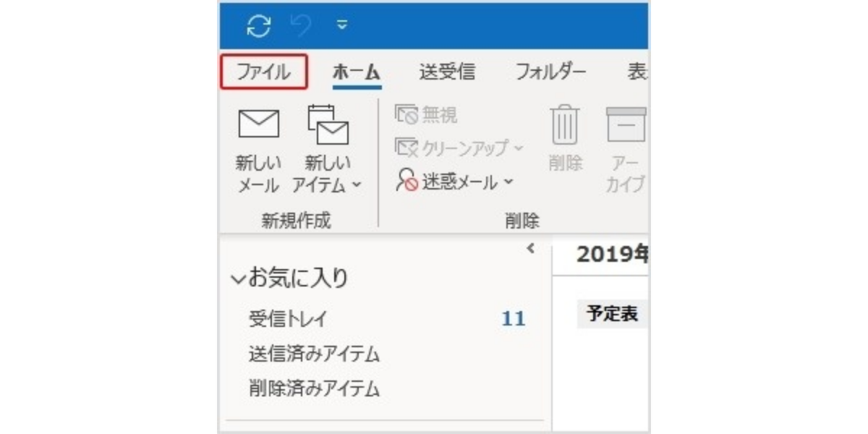868x434 pixels.
Task: Open the quick access toolbar customize dropdown
Action: 342,26
